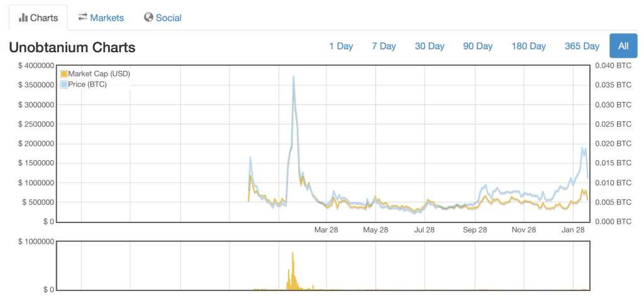
Task: Switch to the Social tab
Action: 163,18
